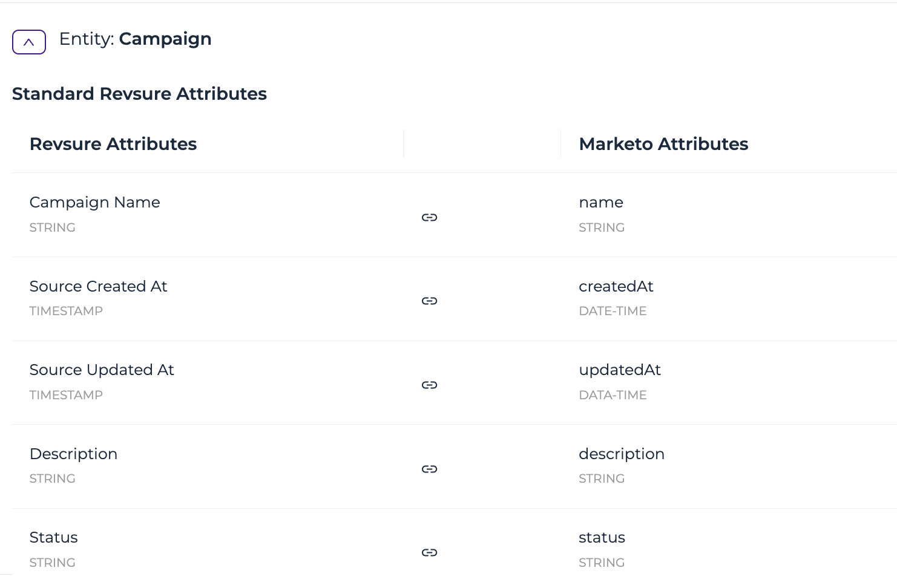Click the link icon for Campaign Name
The width and height of the screenshot is (897, 588).
[429, 217]
